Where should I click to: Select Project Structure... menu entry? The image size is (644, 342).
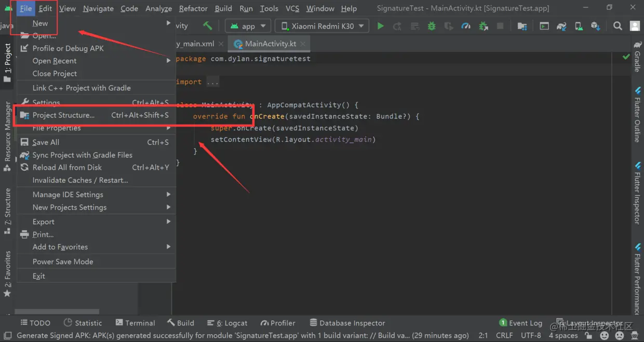(x=96, y=115)
